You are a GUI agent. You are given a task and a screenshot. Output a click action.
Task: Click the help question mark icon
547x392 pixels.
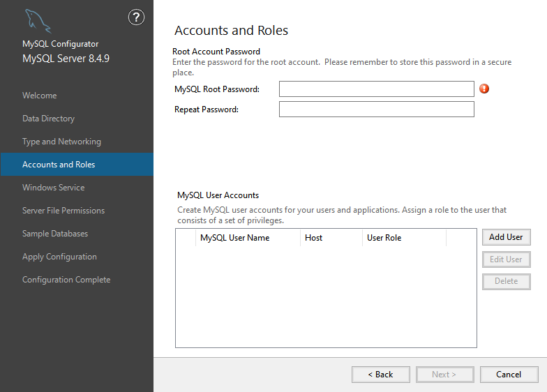point(137,18)
